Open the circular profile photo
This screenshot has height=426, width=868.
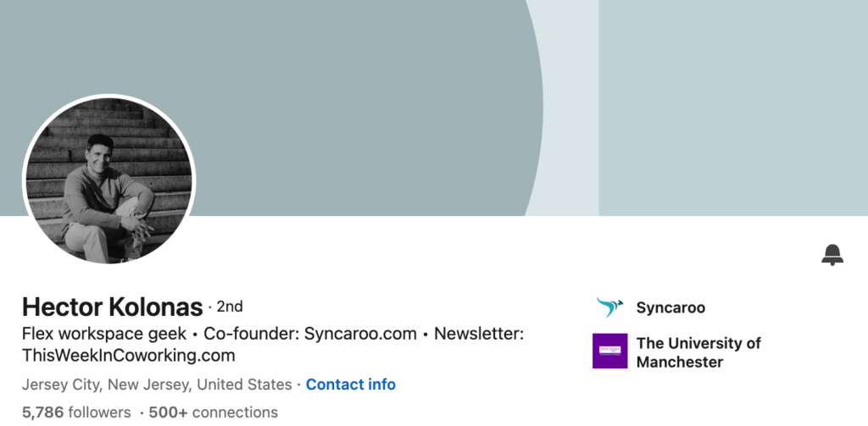(108, 179)
